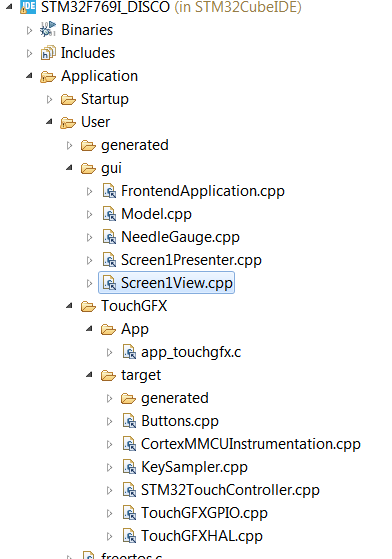Expand the Startup folder
The width and height of the screenshot is (392, 559).
[x=50, y=99]
